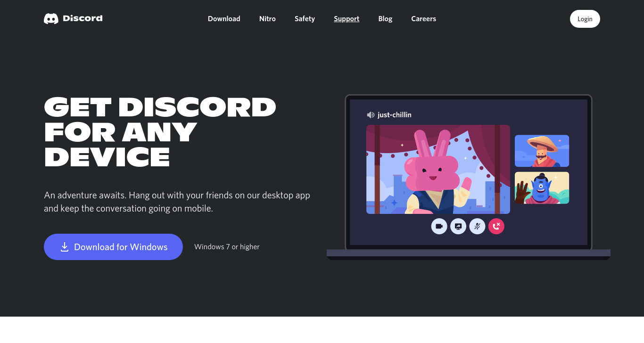Click the Login button
644x343 pixels.
coord(585,19)
